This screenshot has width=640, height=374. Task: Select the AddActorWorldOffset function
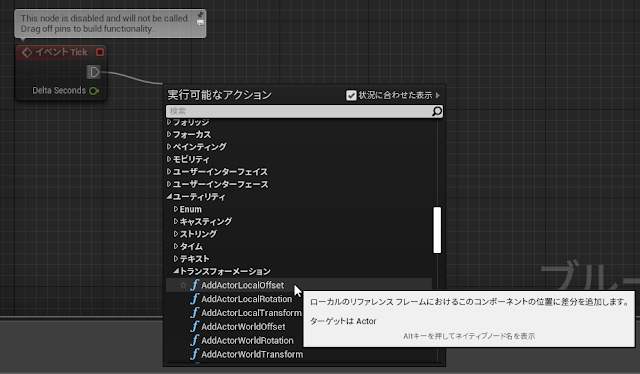243,327
